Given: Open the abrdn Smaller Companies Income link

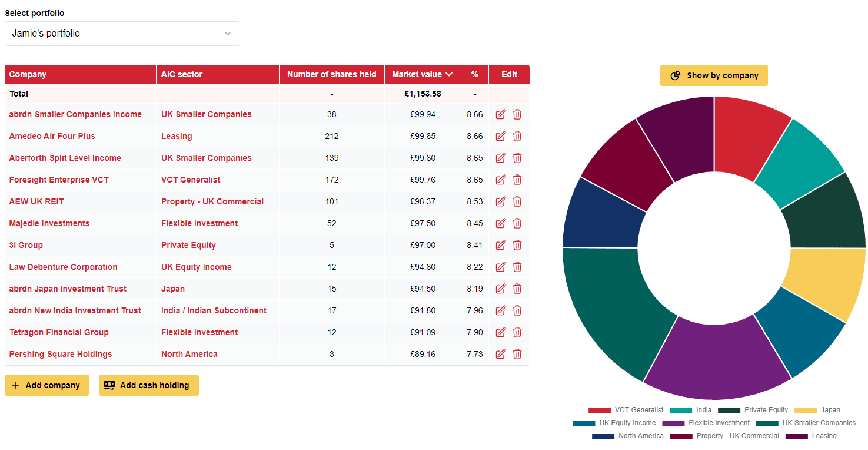Looking at the screenshot, I should 75,114.
